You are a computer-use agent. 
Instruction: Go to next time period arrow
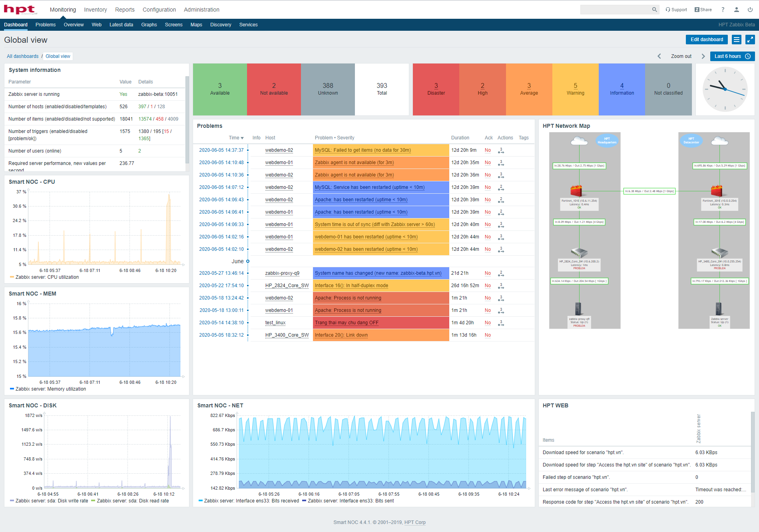(703, 56)
